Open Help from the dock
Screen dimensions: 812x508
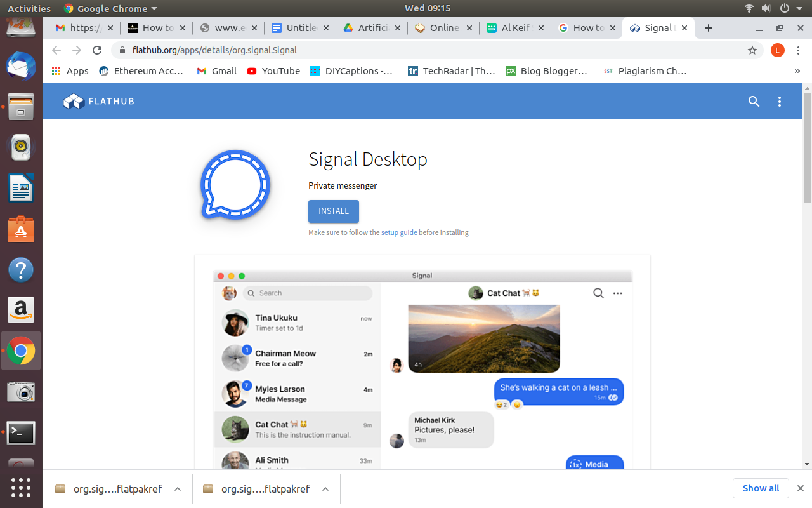point(21,269)
